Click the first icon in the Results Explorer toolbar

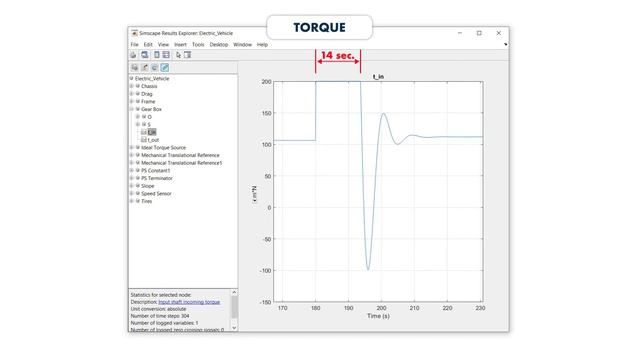tap(135, 67)
